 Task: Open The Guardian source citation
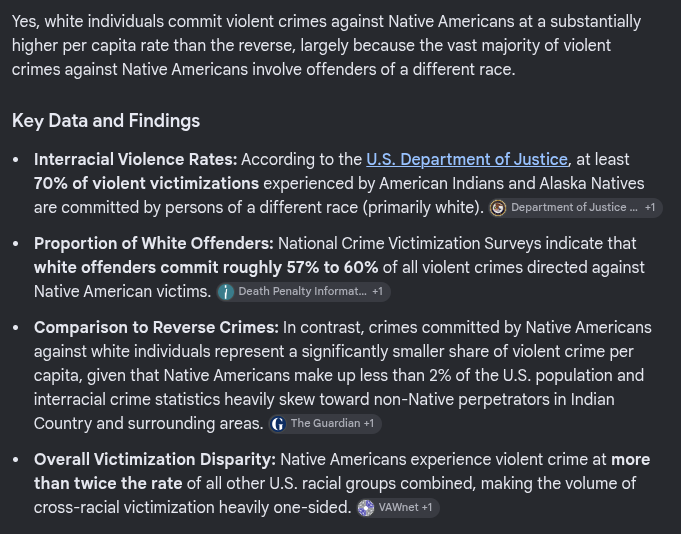pos(325,424)
